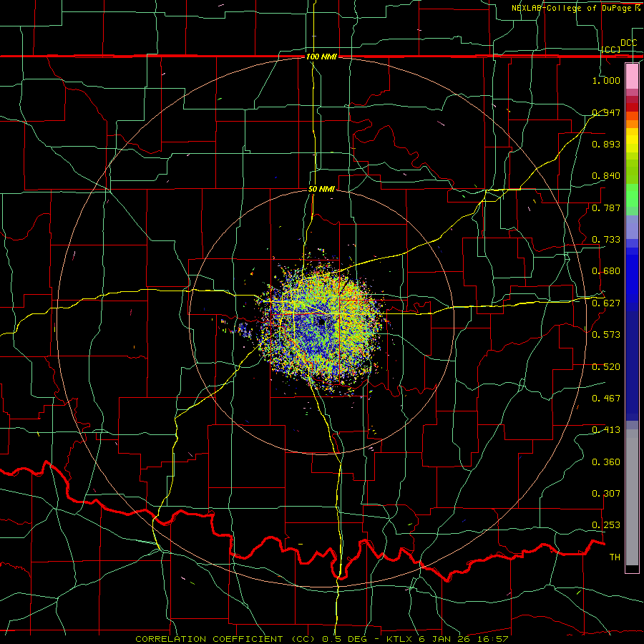Screen dimensions: 644x644
Task: Click the 0.520 value on the color scale
Action: pos(606,367)
